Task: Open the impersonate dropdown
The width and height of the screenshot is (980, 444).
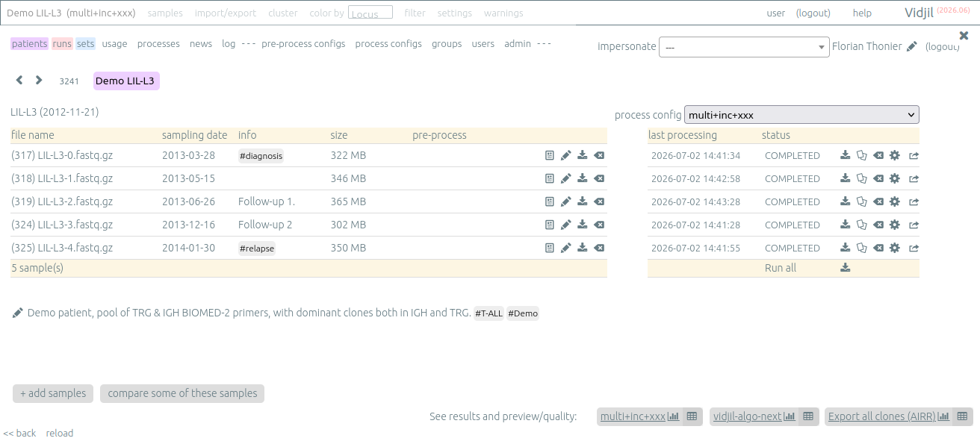Action: [744, 46]
